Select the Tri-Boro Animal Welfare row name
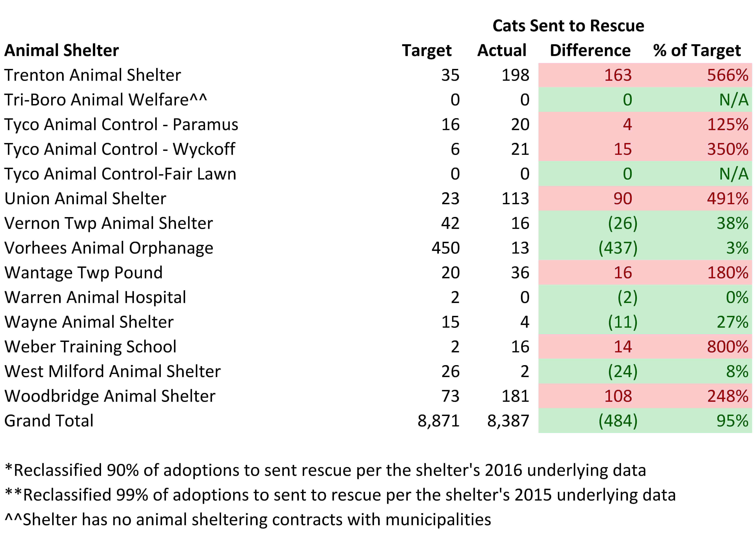This screenshot has height=535, width=756. pos(106,100)
